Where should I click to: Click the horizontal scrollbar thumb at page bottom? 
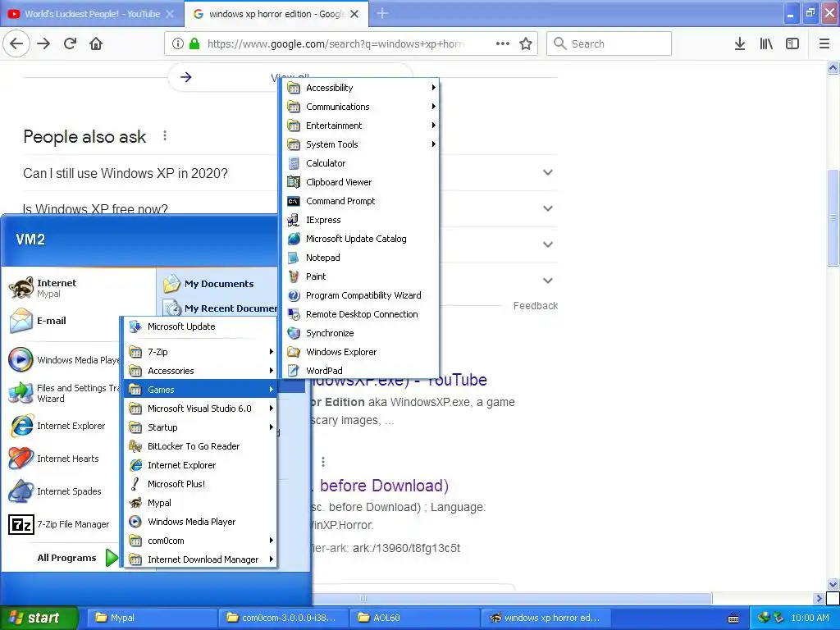[512, 598]
